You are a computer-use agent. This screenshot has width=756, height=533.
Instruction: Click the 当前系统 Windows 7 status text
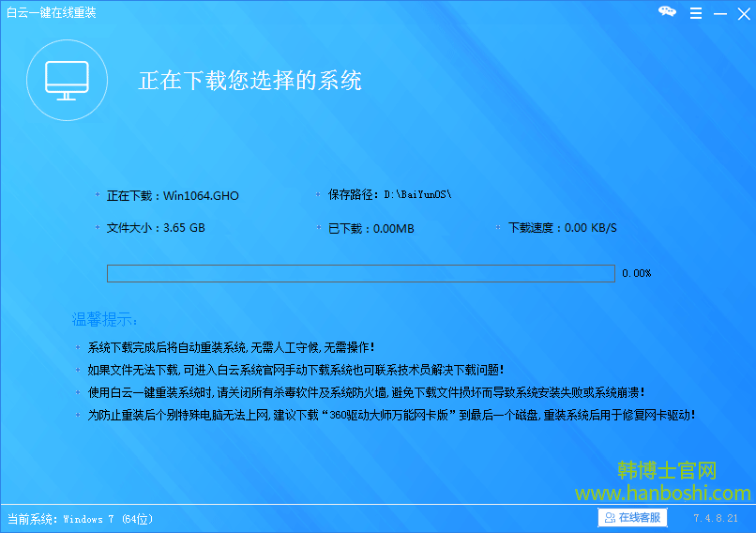pos(80,519)
